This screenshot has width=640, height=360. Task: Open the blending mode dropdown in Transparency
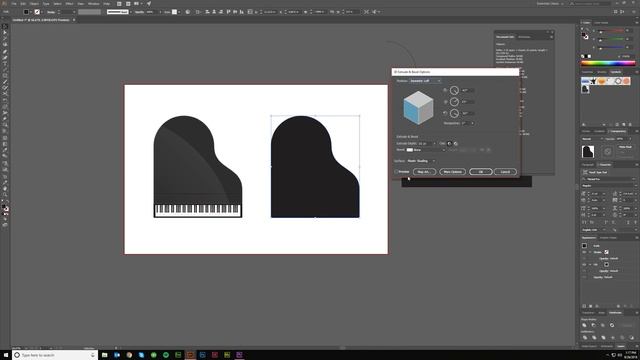(x=591, y=139)
